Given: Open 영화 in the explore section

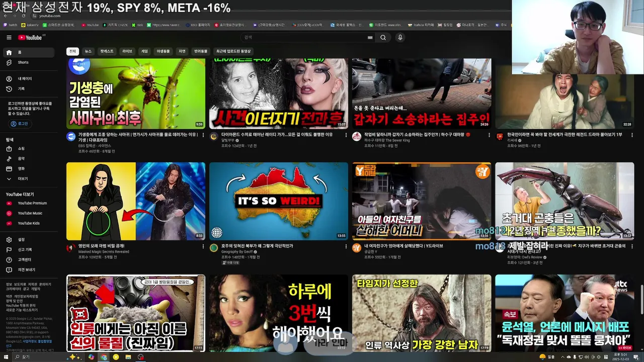Looking at the screenshot, I should 29,169.
